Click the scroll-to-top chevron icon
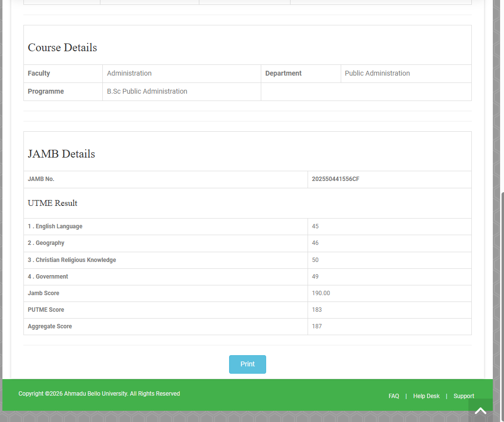The height and width of the screenshot is (422, 504). point(480,411)
